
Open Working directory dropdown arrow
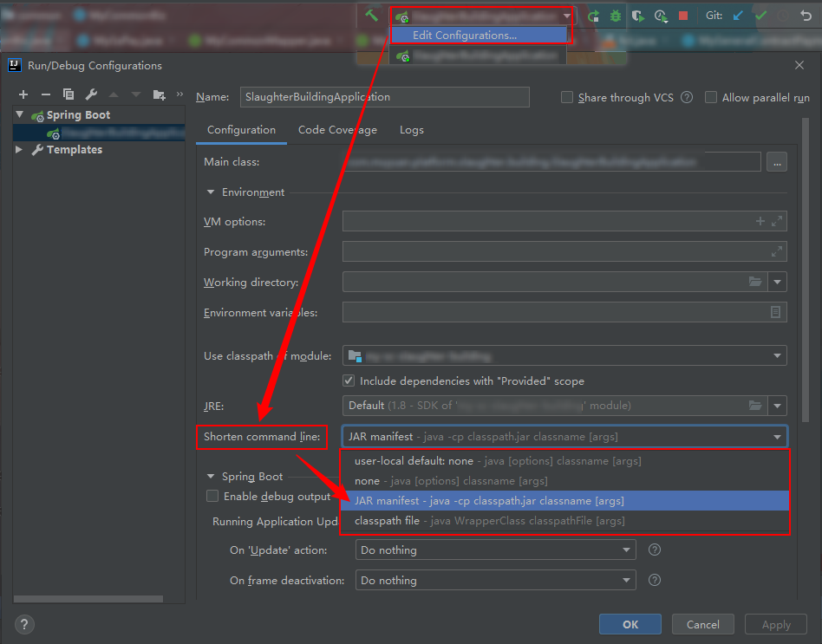click(777, 282)
